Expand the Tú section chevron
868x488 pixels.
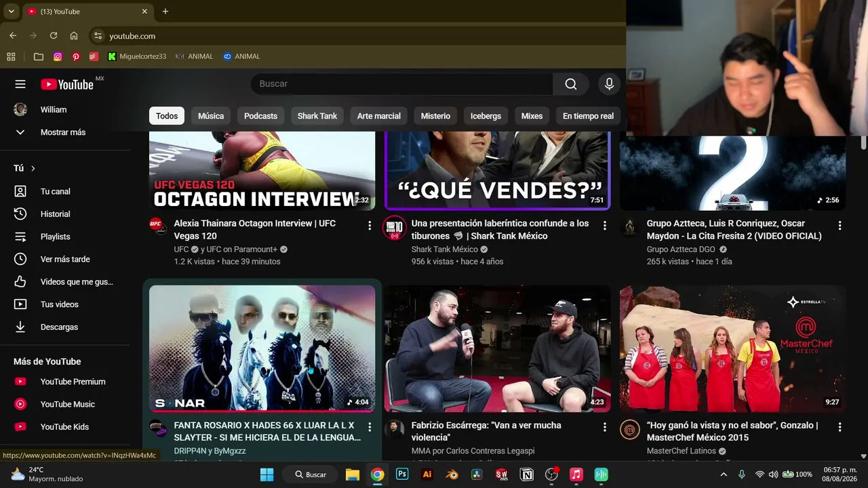[x=33, y=168]
